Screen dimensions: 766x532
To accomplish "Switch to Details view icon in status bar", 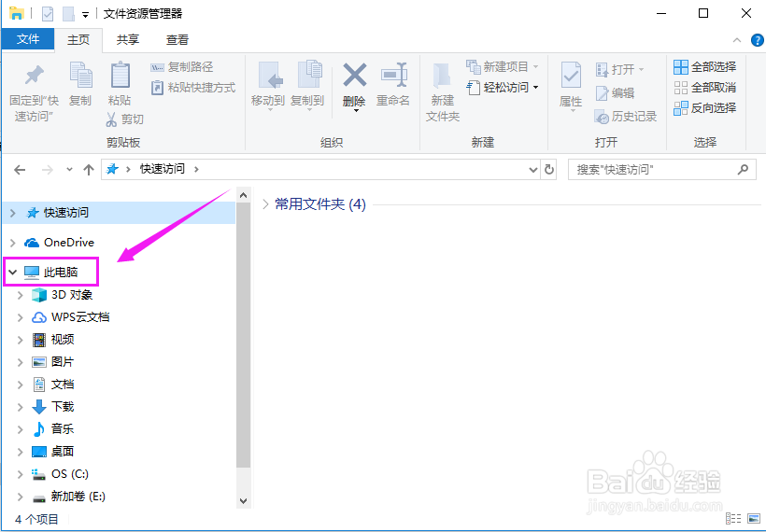I will pyautogui.click(x=733, y=518).
